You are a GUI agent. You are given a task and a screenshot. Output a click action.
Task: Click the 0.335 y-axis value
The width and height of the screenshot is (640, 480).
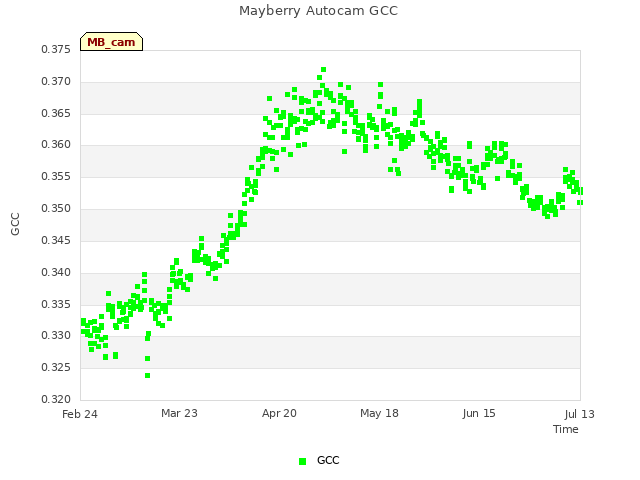pos(56,304)
